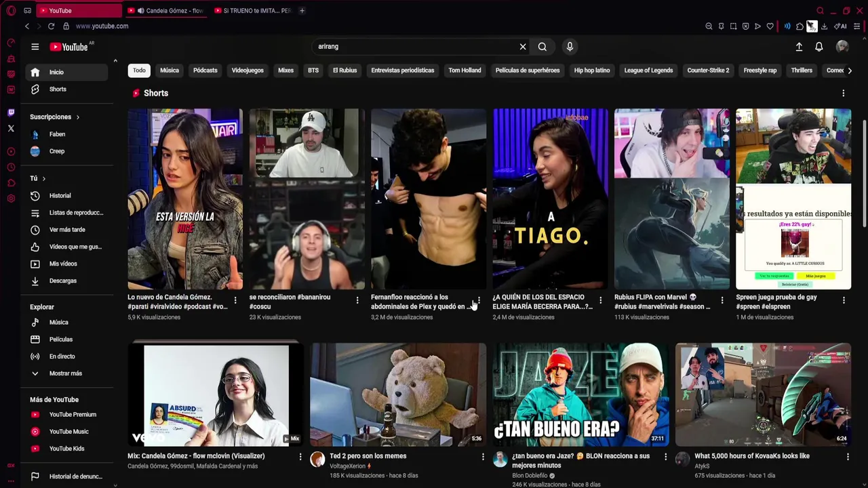Open the extensions puzzle icon
The image size is (868, 488).
tap(800, 26)
